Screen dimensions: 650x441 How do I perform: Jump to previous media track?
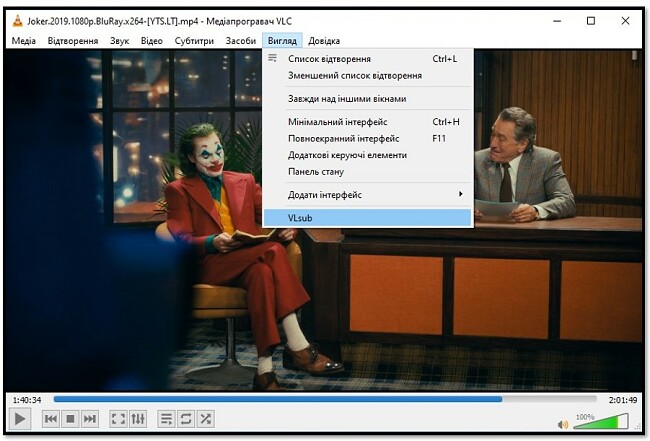point(51,419)
